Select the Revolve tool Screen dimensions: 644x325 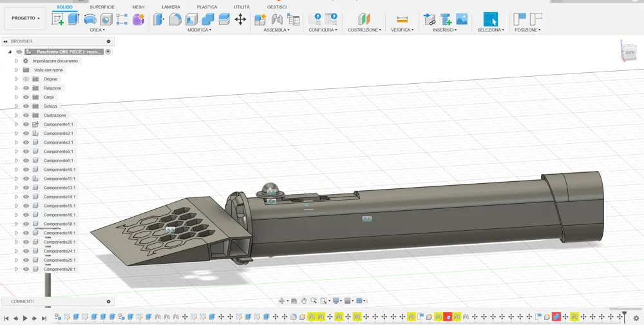coord(90,19)
